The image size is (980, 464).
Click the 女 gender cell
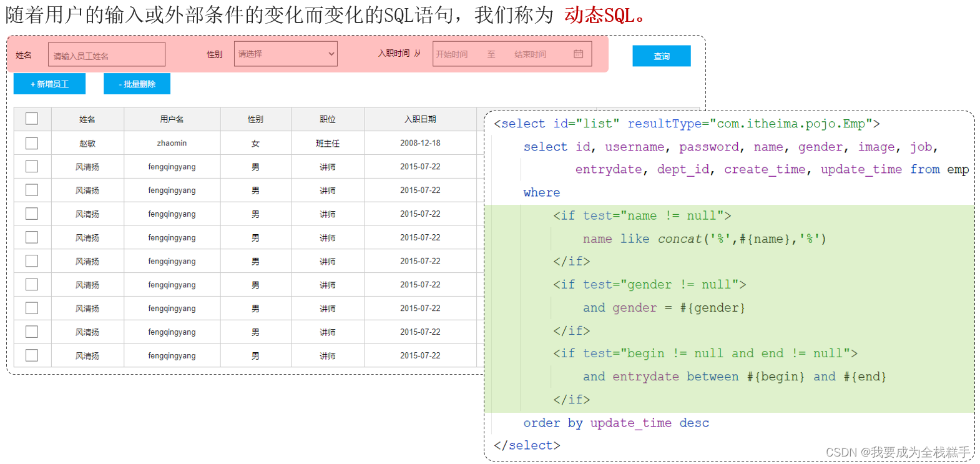coord(255,143)
